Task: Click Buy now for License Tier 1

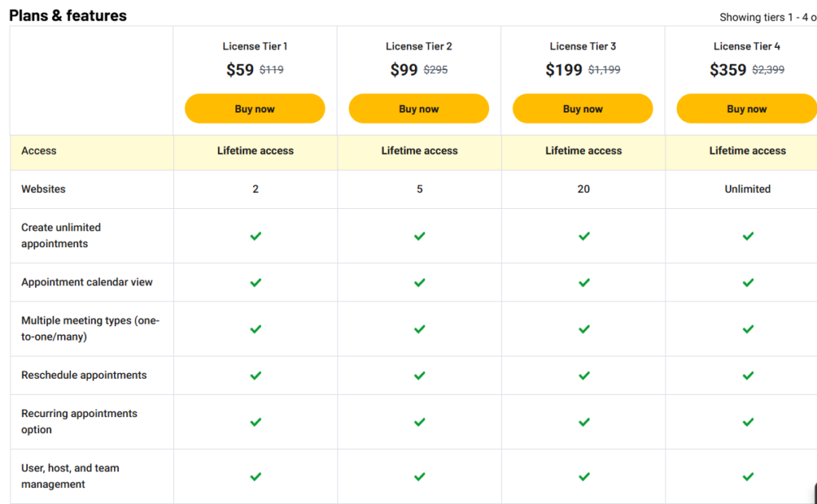Action: 255,108
